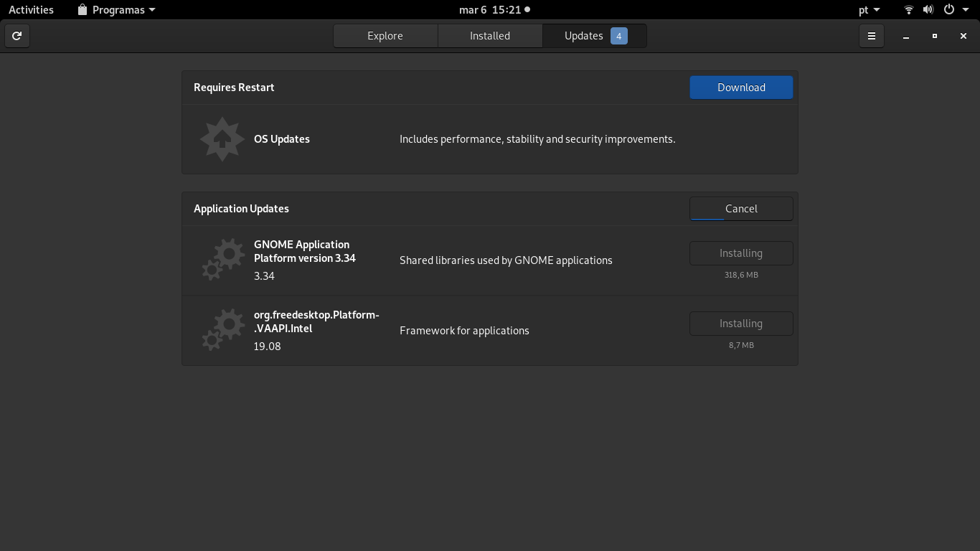Click the Requires Restart heading

pos(234,88)
